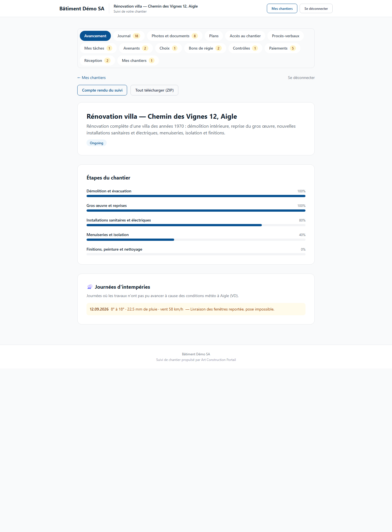Click Bâtiment Démo SA header logo text
This screenshot has height=532, width=392.
[82, 8]
